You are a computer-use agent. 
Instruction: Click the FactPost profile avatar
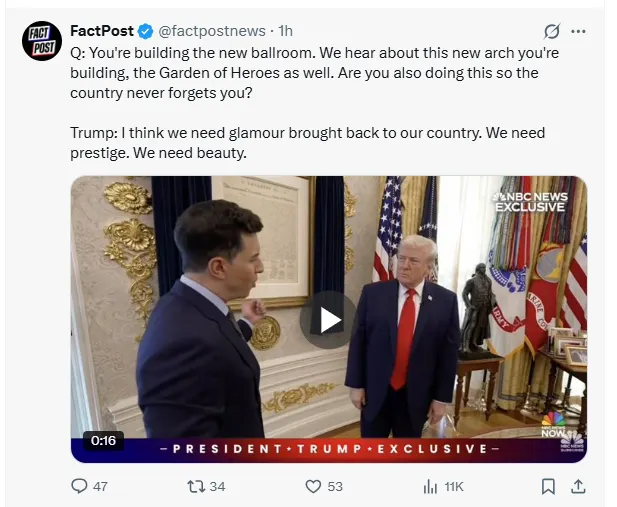[x=42, y=41]
